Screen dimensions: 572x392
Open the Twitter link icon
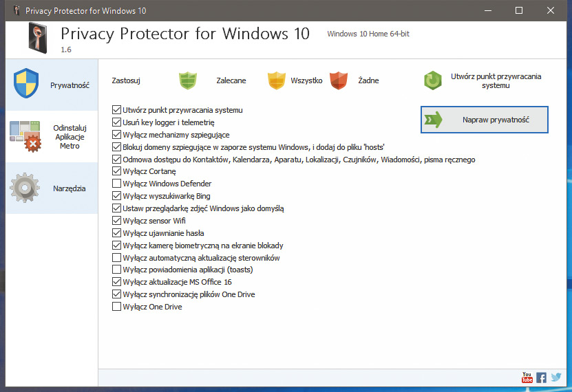pyautogui.click(x=556, y=377)
